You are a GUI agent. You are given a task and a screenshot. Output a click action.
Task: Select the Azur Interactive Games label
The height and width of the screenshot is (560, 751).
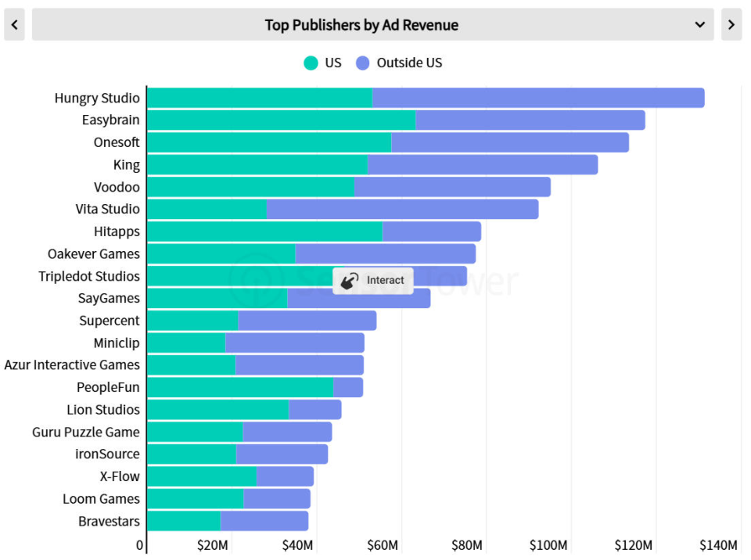tap(72, 365)
